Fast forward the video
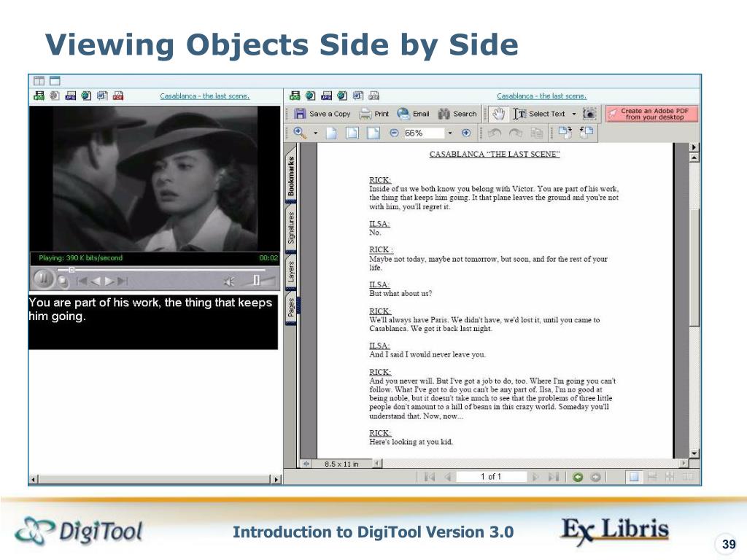Screen dimensions: 747x560 tap(109, 281)
